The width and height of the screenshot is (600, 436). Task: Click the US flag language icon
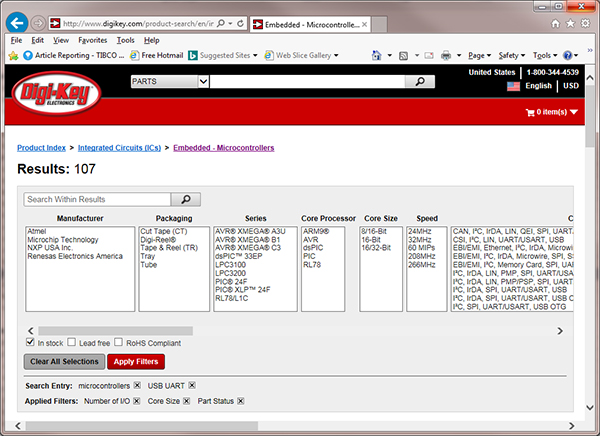[514, 87]
